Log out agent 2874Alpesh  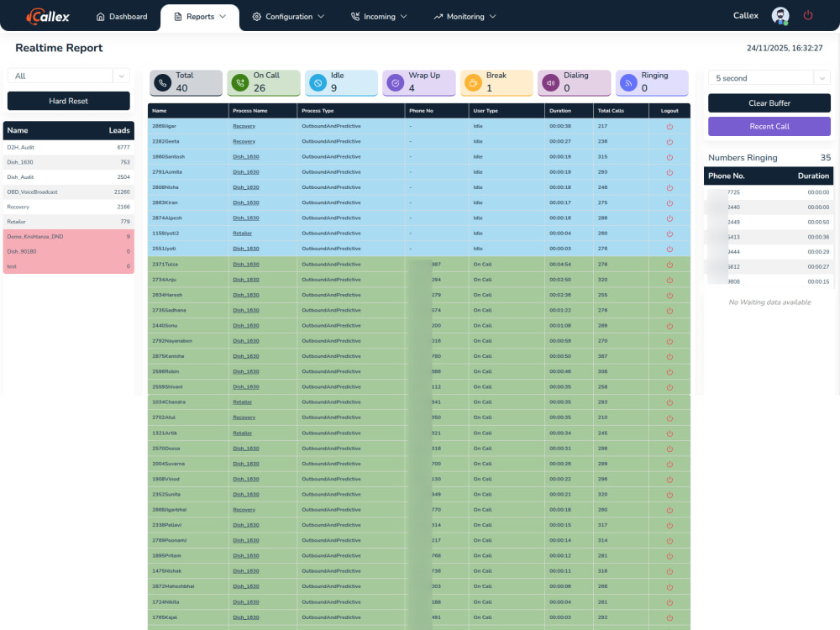(669, 218)
